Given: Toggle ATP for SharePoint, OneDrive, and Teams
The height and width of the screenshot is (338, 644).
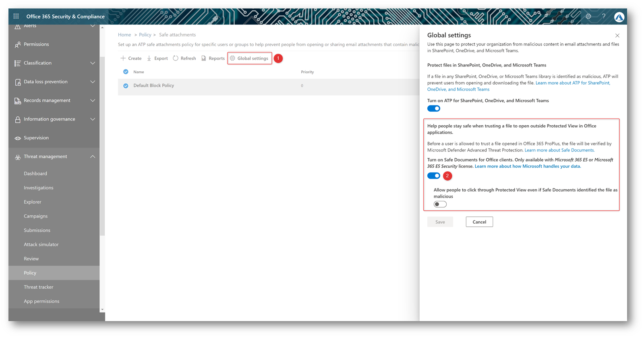Looking at the screenshot, I should [434, 108].
